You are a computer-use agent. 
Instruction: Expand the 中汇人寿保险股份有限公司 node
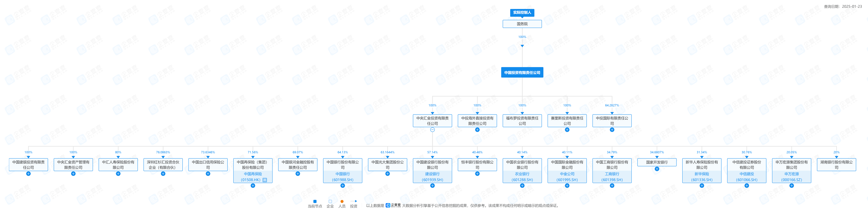(118, 174)
